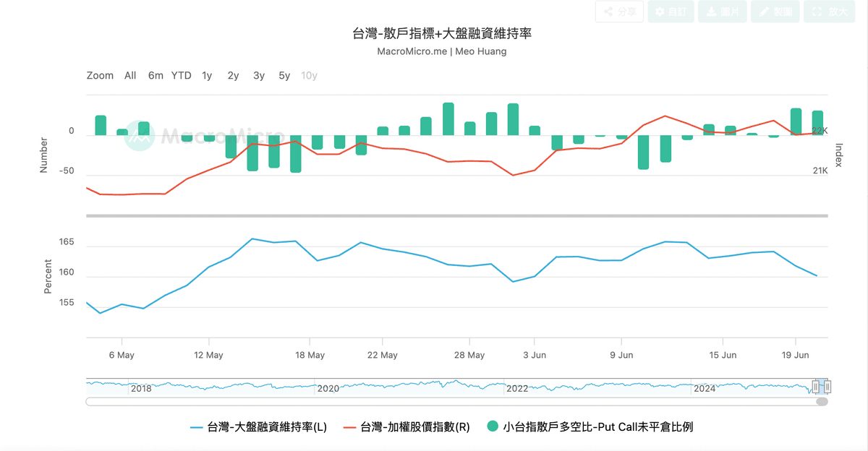The height and width of the screenshot is (451, 868).
Task: Click the chart title 台灣-散戶指標+大盤融資維持率
Action: (442, 33)
